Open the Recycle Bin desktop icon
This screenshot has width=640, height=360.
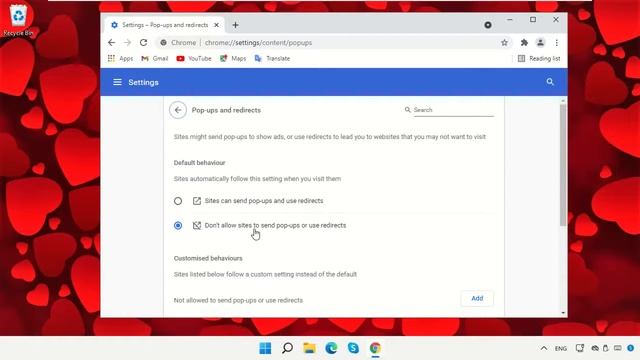(18, 20)
